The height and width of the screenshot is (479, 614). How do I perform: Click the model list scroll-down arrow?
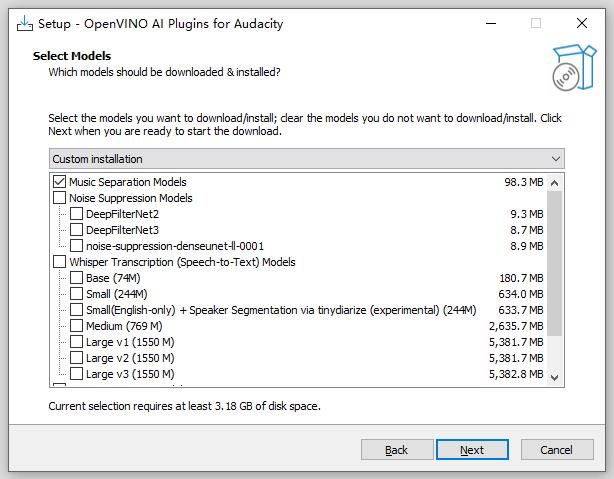coord(554,377)
